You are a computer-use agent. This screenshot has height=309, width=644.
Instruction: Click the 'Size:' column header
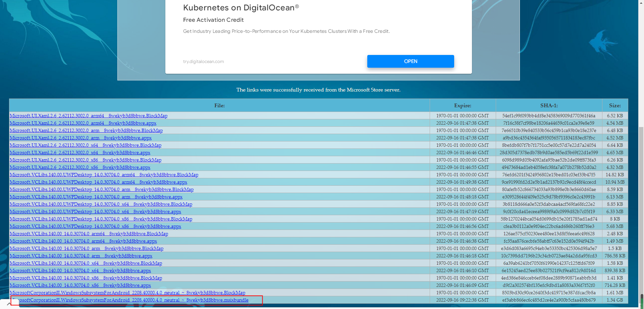(614, 106)
